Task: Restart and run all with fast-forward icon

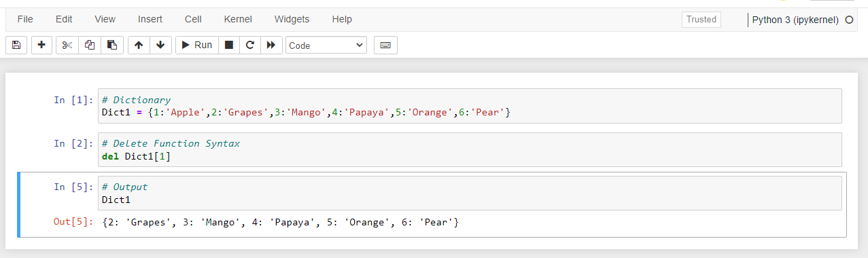Action: [271, 45]
